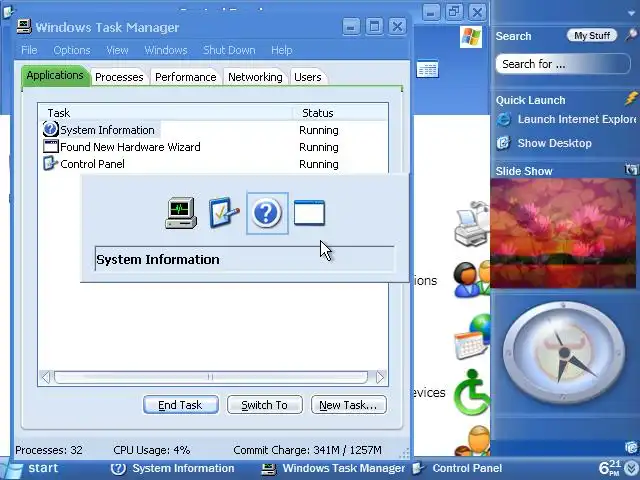640x480 pixels.
Task: Click the horizontal scrollbar thumb in the task list
Action: point(211,377)
